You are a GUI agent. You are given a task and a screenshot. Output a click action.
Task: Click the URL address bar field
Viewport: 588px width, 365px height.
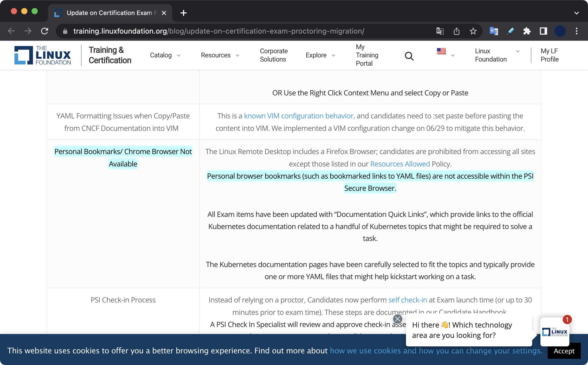[x=218, y=31]
